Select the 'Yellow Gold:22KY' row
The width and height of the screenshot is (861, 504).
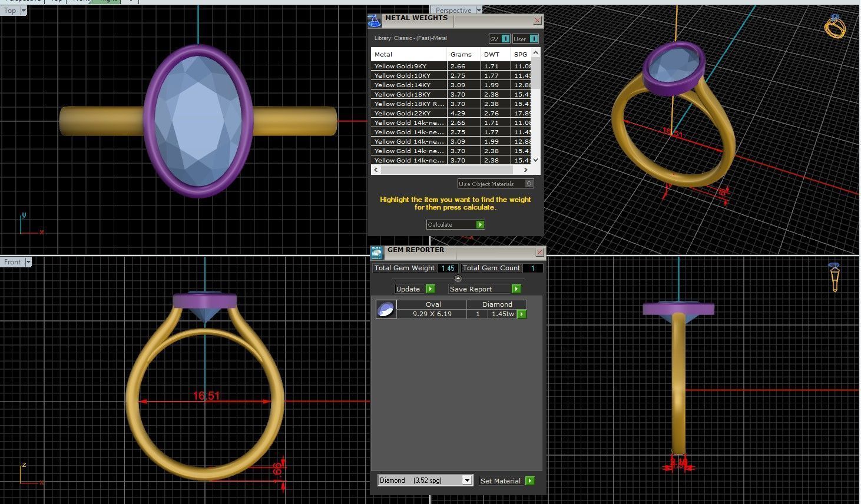tap(452, 113)
